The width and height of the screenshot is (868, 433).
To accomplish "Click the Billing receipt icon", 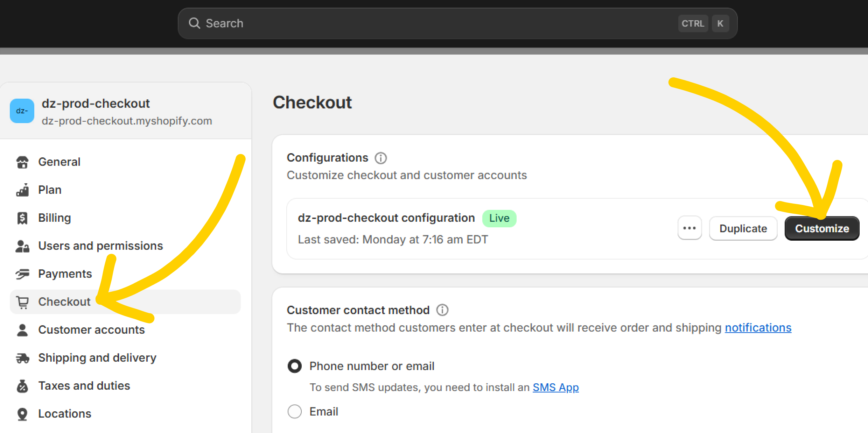I will [22, 218].
